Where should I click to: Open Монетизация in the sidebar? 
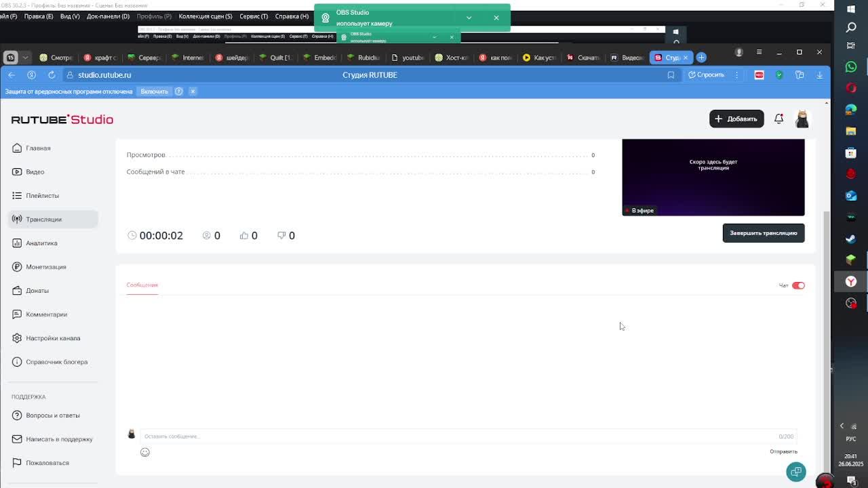coord(53,266)
